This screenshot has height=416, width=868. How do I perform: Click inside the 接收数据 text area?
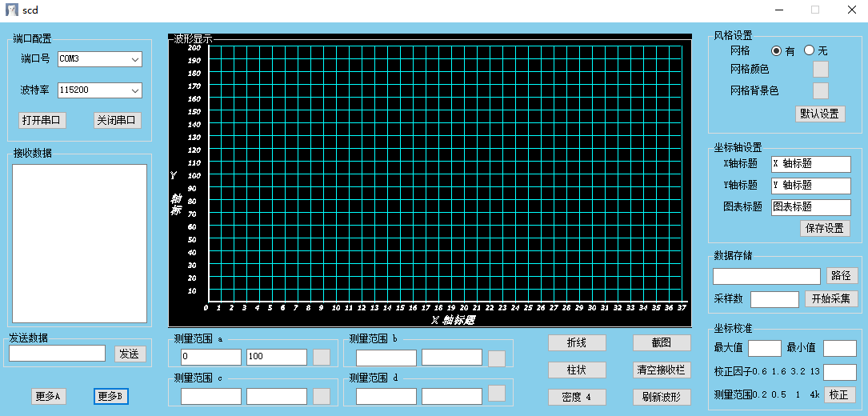pos(79,244)
